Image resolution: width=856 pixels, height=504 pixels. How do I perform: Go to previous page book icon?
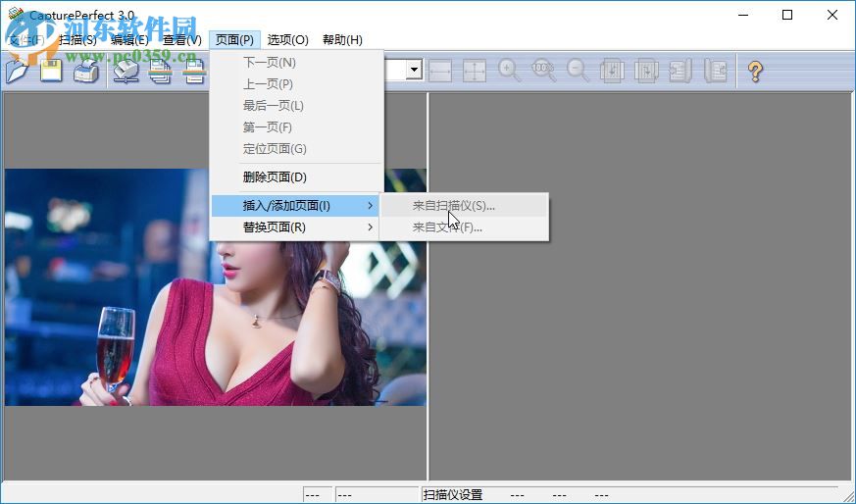click(680, 71)
